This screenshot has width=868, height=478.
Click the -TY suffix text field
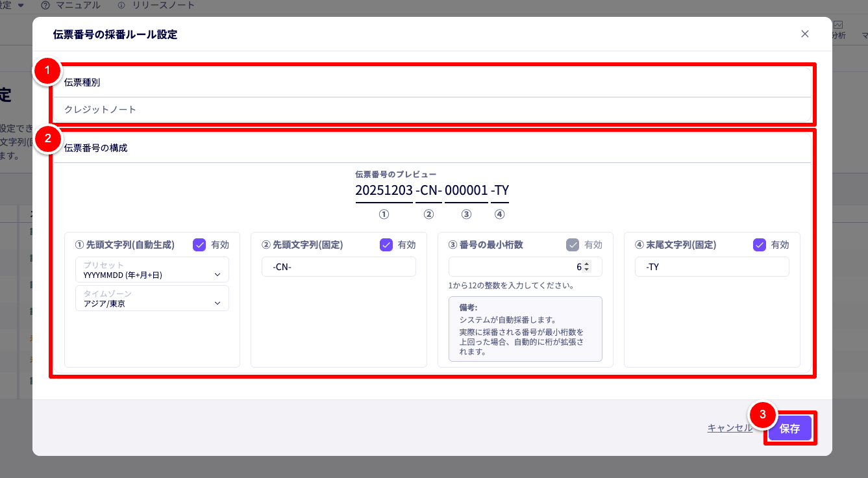click(712, 267)
